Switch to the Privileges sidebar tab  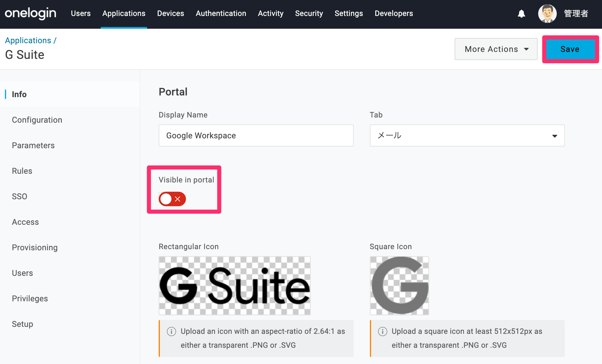click(x=70, y=298)
